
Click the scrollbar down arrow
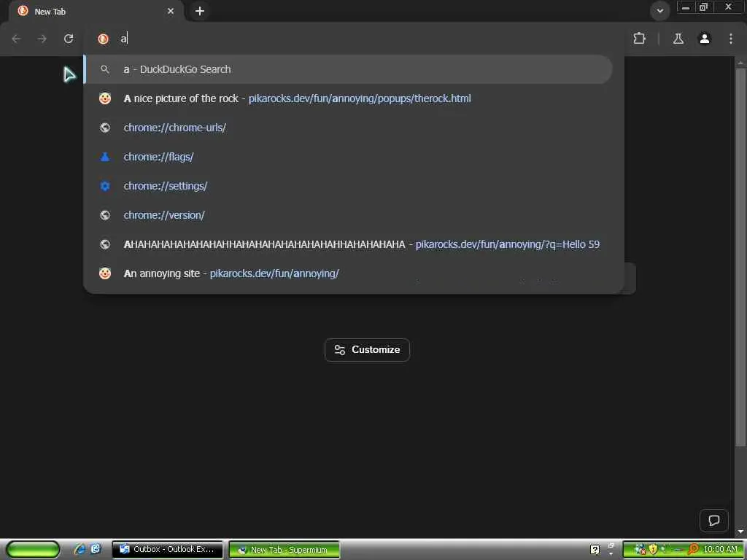click(740, 531)
